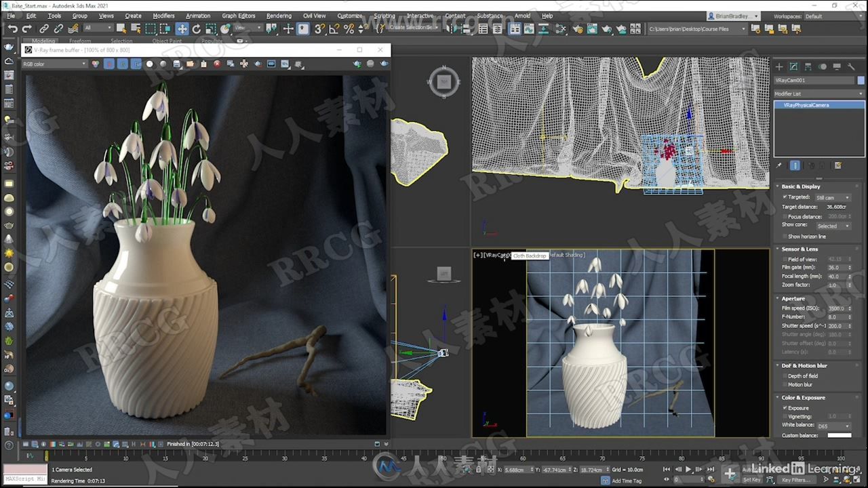
Task: Open the Modifier List dropdown
Action: [819, 94]
